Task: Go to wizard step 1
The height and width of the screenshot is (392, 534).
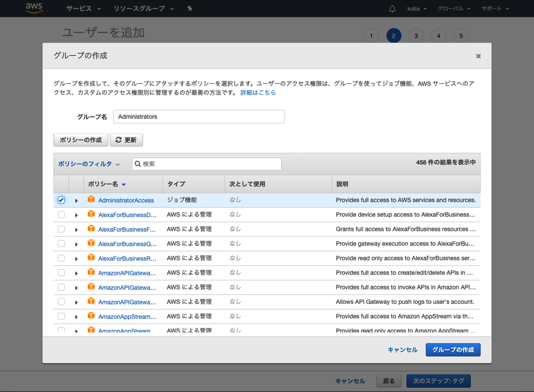Action: tap(371, 36)
